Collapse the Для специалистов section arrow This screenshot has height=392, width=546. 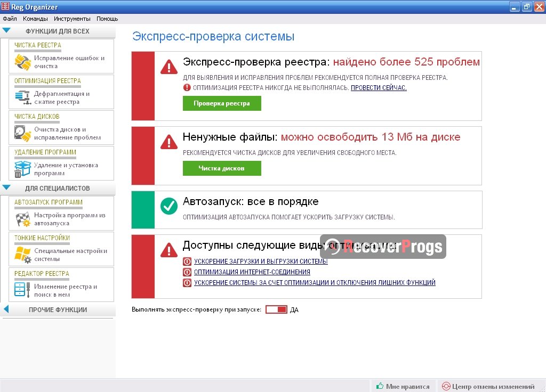(6, 188)
